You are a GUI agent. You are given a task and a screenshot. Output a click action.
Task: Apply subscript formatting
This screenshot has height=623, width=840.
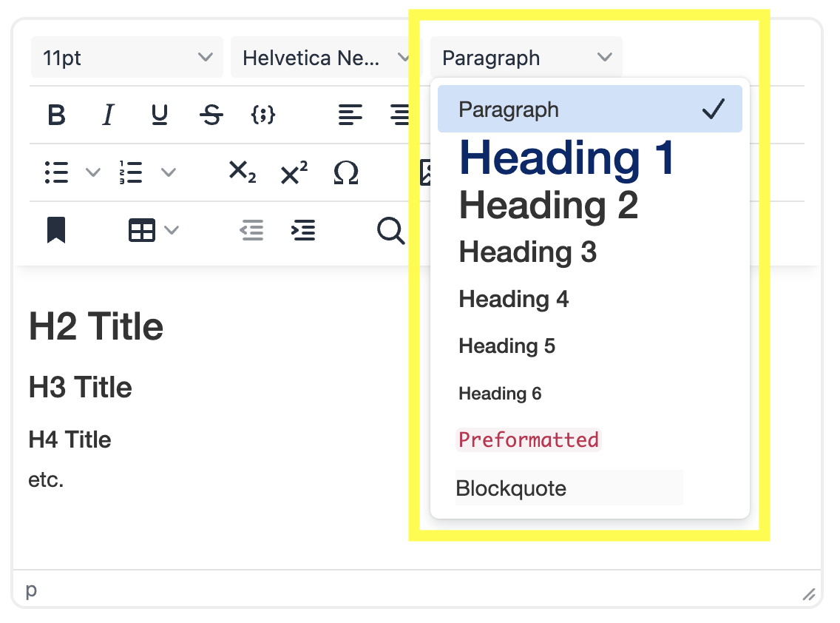pyautogui.click(x=242, y=172)
